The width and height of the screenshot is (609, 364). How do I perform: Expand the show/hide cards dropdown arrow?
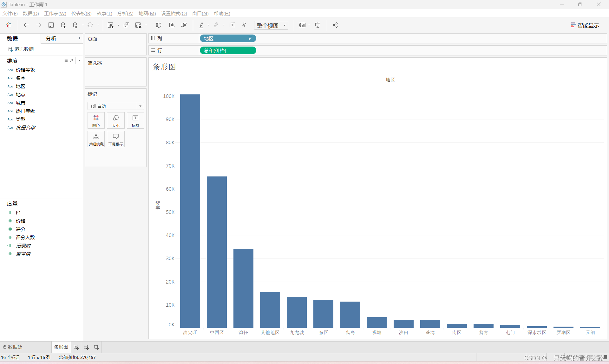pyautogui.click(x=309, y=25)
